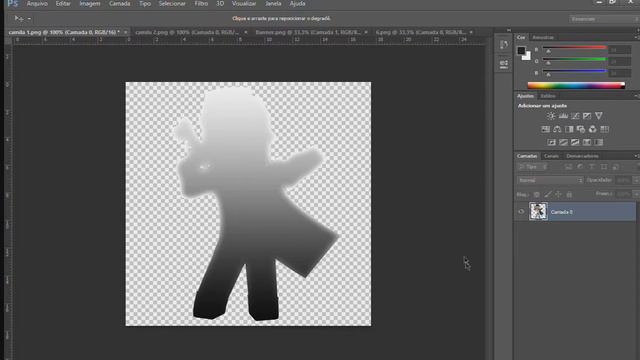Open the tool preset picker in options bar

(22, 18)
